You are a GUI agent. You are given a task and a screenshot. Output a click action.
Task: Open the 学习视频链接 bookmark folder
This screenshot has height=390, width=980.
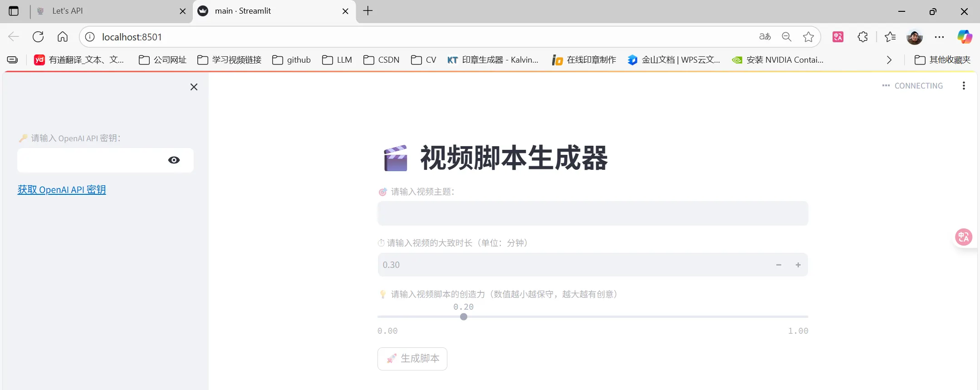pyautogui.click(x=230, y=60)
